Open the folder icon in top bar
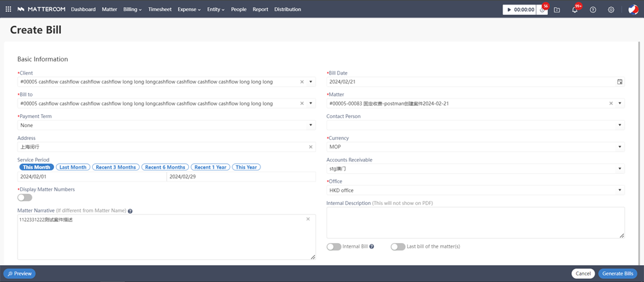644x282 pixels. [557, 10]
